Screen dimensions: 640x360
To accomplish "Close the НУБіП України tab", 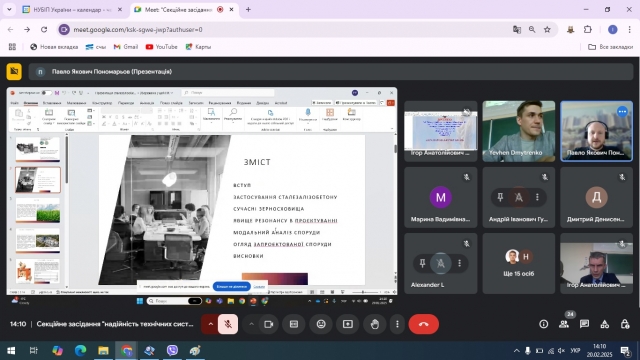I will [x=120, y=9].
